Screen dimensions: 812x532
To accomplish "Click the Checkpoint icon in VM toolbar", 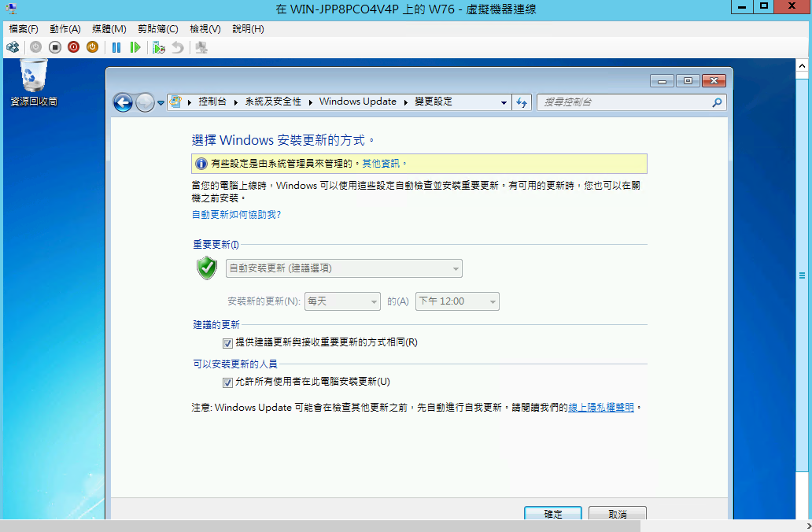I will click(159, 48).
